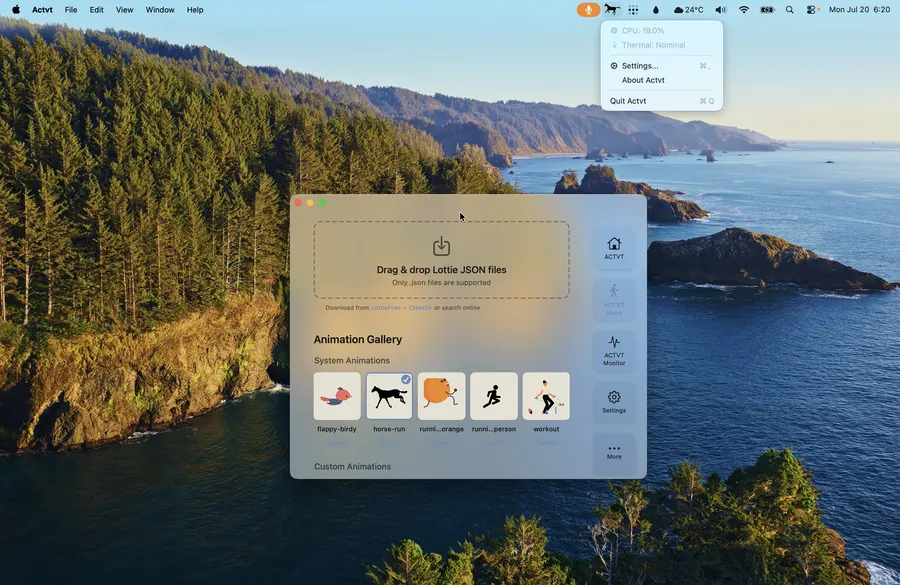This screenshot has height=585, width=900.
Task: Click the Custom Animations label
Action: click(352, 466)
